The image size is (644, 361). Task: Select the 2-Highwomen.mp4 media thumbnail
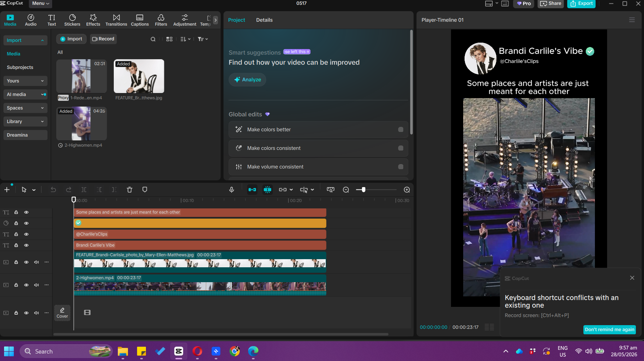(81, 123)
